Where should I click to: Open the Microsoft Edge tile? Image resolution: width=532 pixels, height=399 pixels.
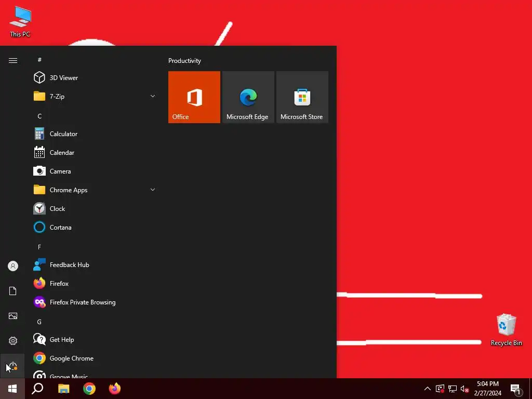(248, 97)
